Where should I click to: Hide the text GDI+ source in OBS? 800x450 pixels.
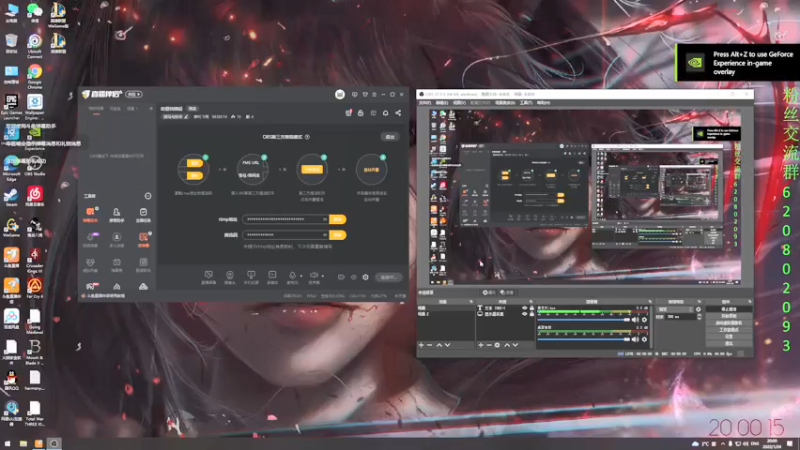click(x=524, y=308)
